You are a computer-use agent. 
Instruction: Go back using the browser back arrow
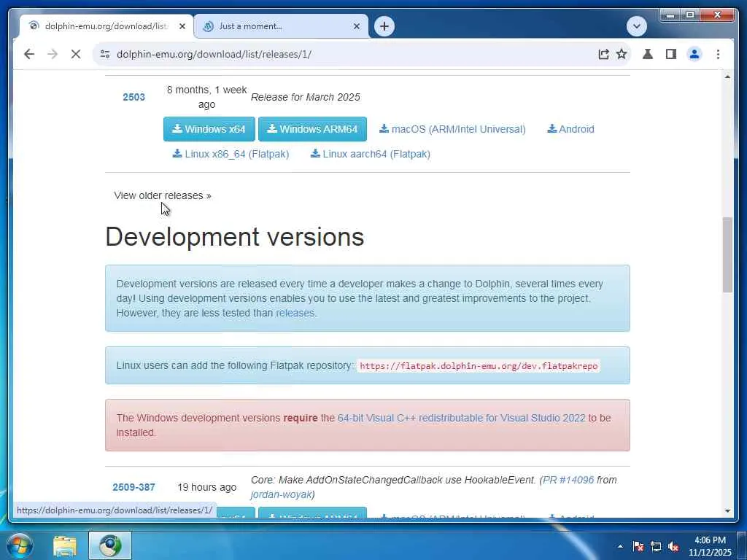tap(29, 54)
